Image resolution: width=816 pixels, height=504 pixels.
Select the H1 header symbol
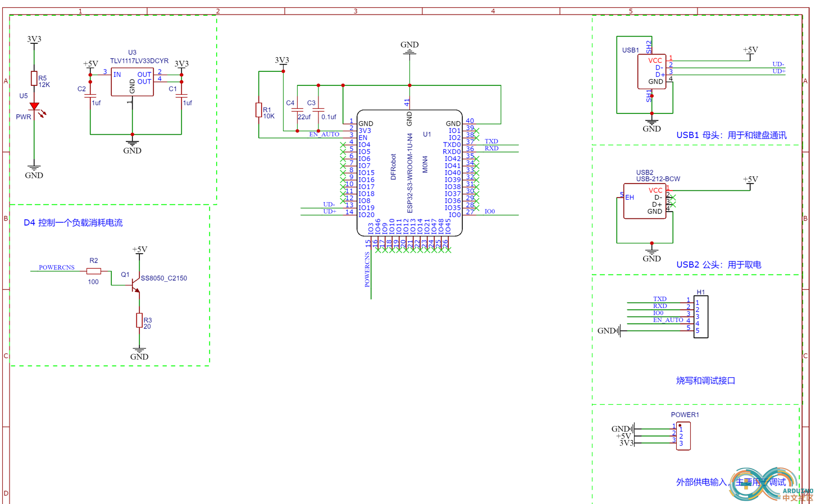[x=701, y=317]
